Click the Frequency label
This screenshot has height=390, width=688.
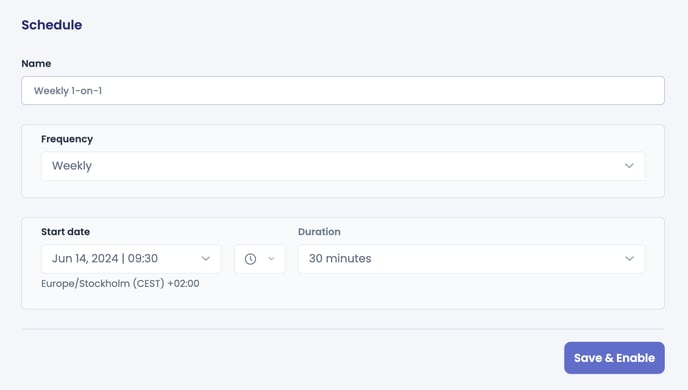pos(67,139)
